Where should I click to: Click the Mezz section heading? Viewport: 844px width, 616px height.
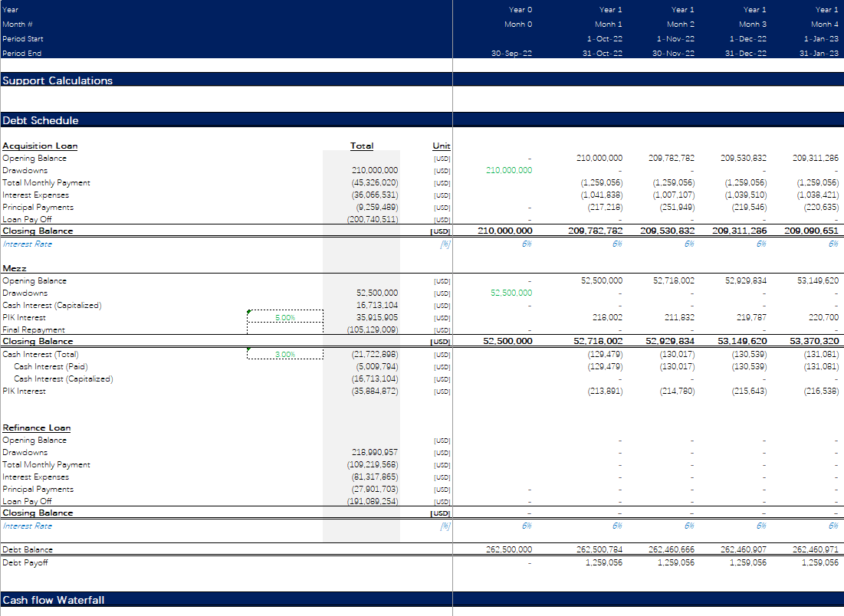(x=13, y=268)
